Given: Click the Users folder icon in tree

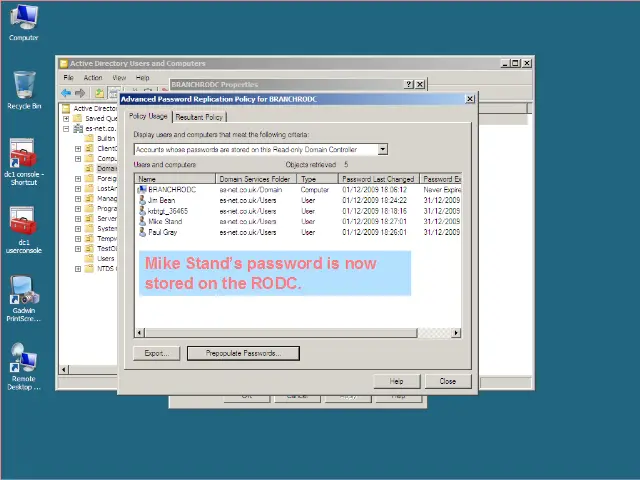Looking at the screenshot, I should 89,258.
